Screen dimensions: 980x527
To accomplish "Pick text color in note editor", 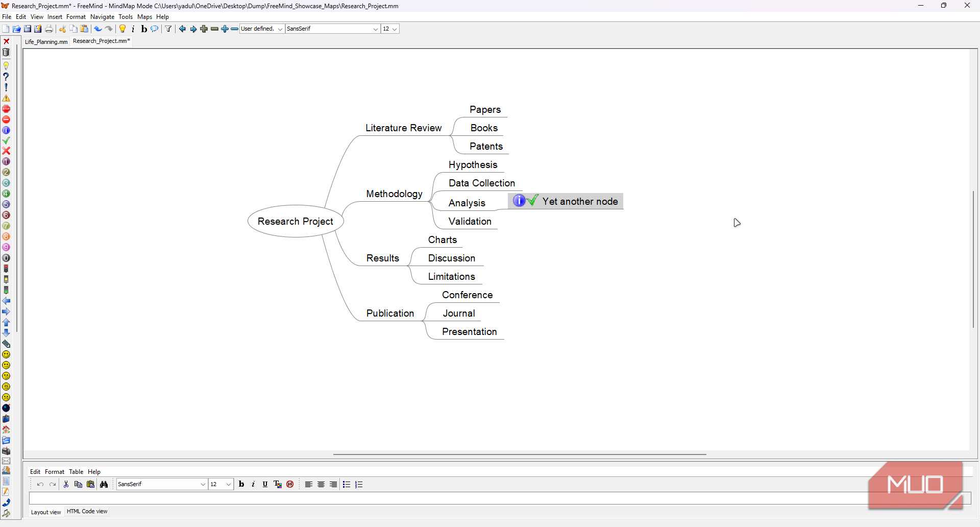I will 278,485.
